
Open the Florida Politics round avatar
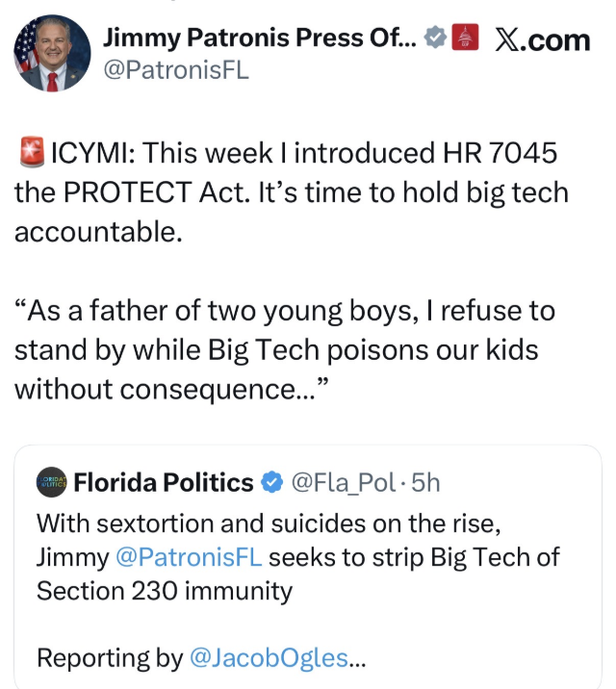[52, 482]
